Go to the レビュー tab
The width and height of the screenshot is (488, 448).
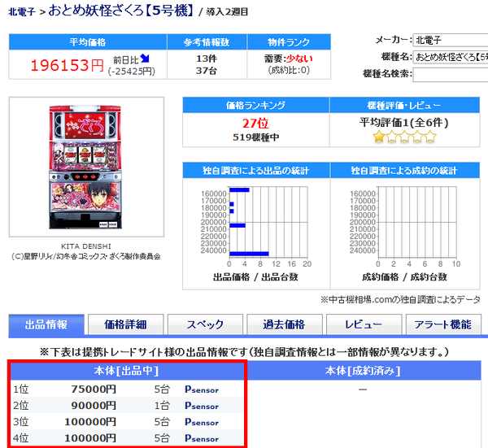(x=364, y=324)
